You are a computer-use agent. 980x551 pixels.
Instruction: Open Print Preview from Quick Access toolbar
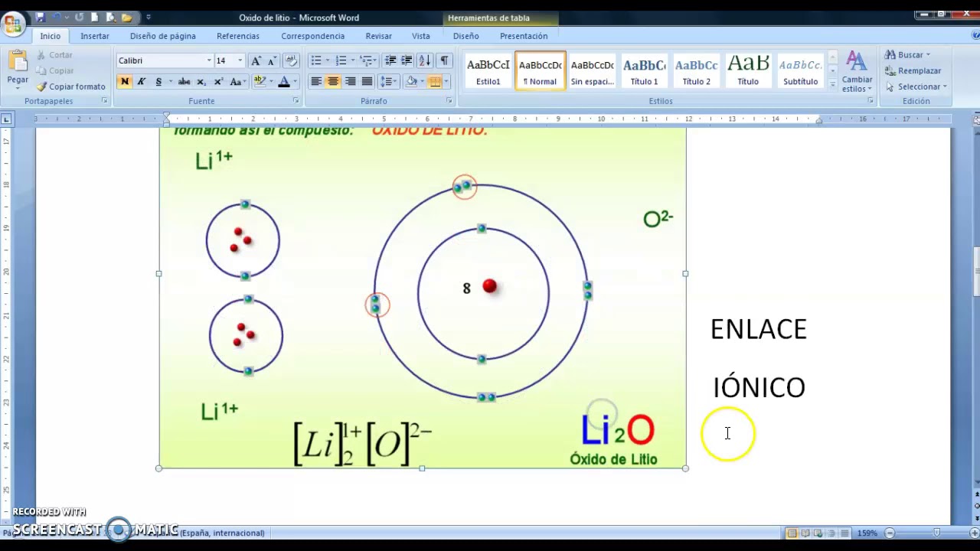coord(110,17)
